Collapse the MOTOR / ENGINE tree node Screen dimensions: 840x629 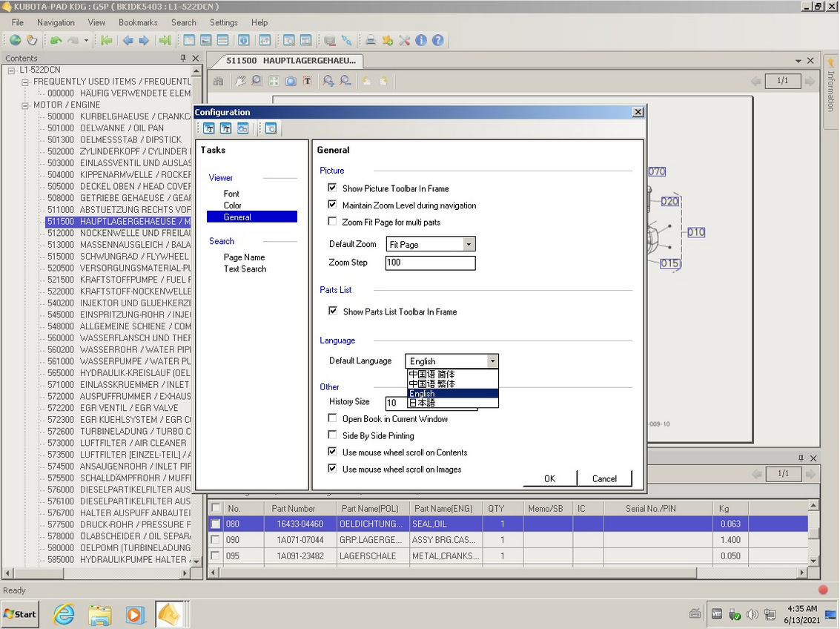[x=25, y=105]
